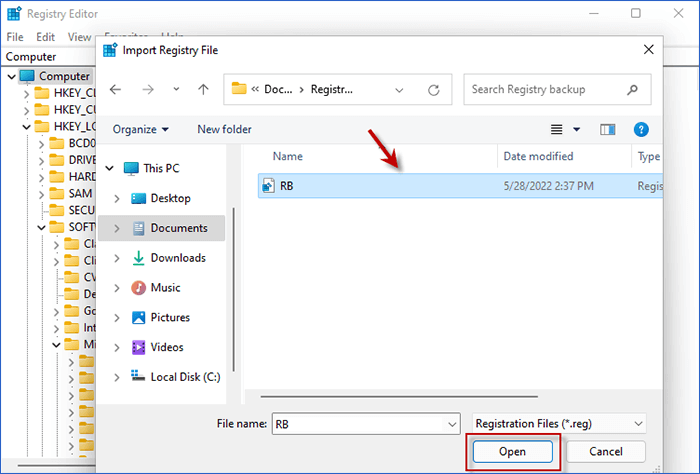Open the Registration Files type dropdown
This screenshot has height=474, width=700.
[x=559, y=424]
